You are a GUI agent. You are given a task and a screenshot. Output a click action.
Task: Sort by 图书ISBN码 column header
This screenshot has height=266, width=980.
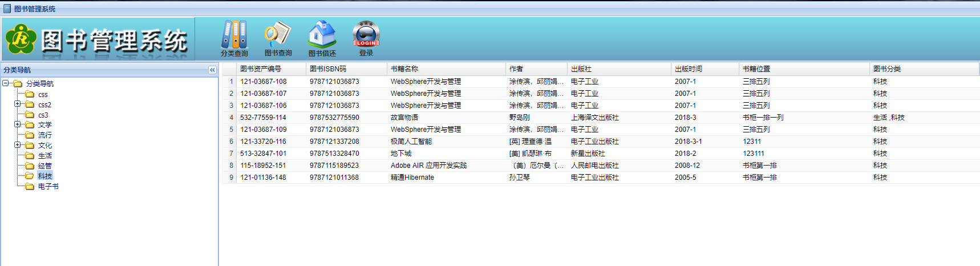click(346, 68)
